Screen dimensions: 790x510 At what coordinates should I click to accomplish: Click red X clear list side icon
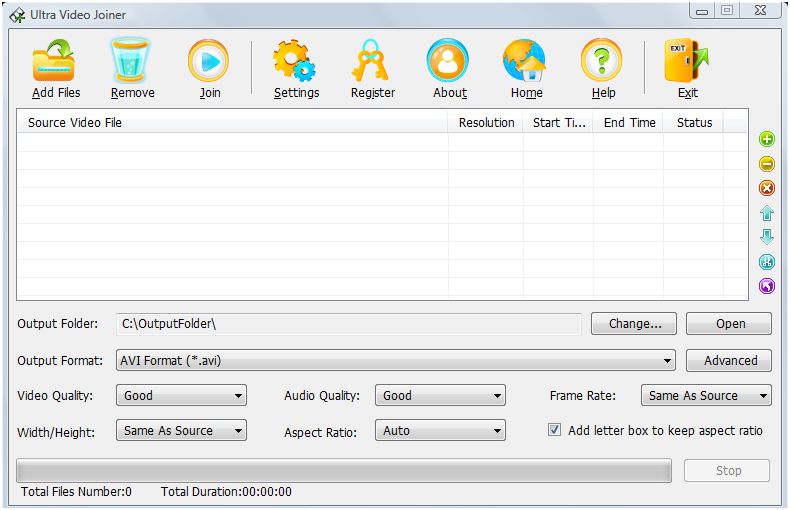[767, 188]
